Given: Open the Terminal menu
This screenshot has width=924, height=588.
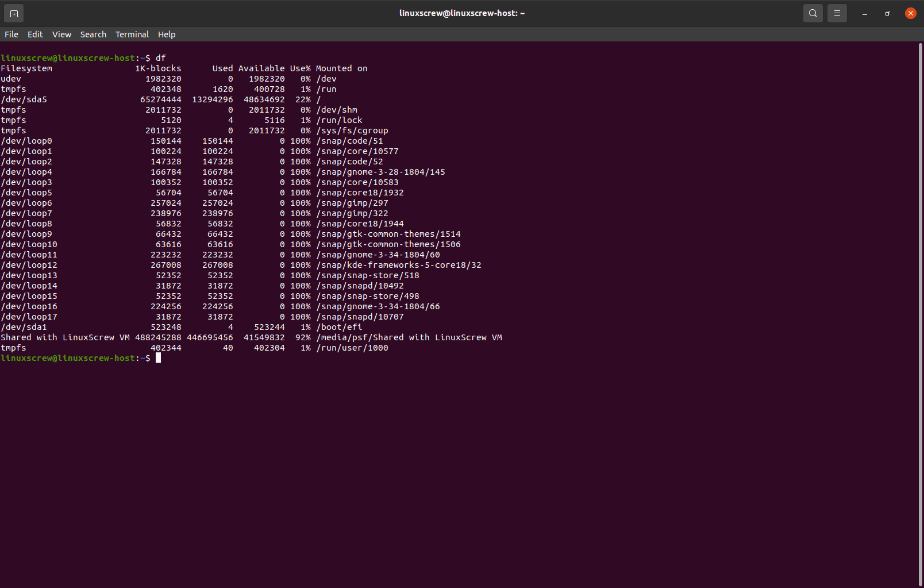Looking at the screenshot, I should 132,34.
